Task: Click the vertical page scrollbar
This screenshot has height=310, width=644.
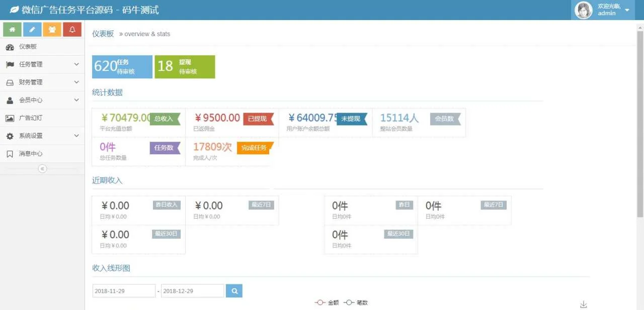Action: [x=640, y=121]
